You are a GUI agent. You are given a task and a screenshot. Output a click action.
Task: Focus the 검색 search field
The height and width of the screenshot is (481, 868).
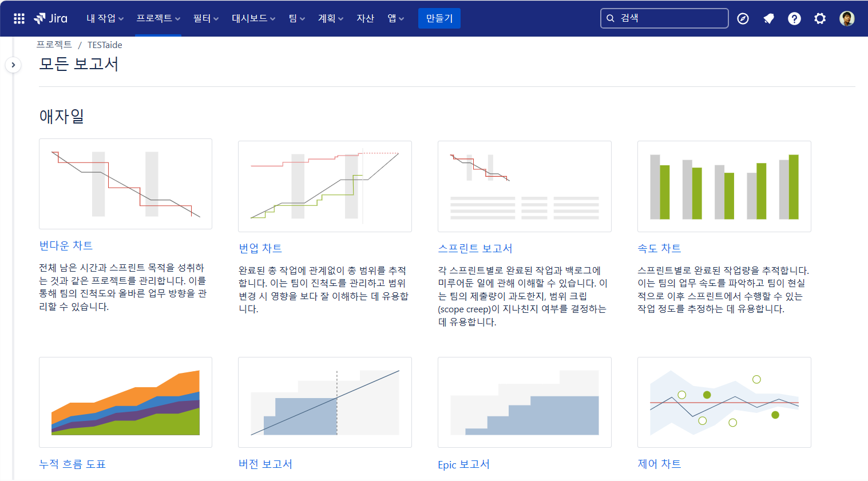(x=664, y=18)
